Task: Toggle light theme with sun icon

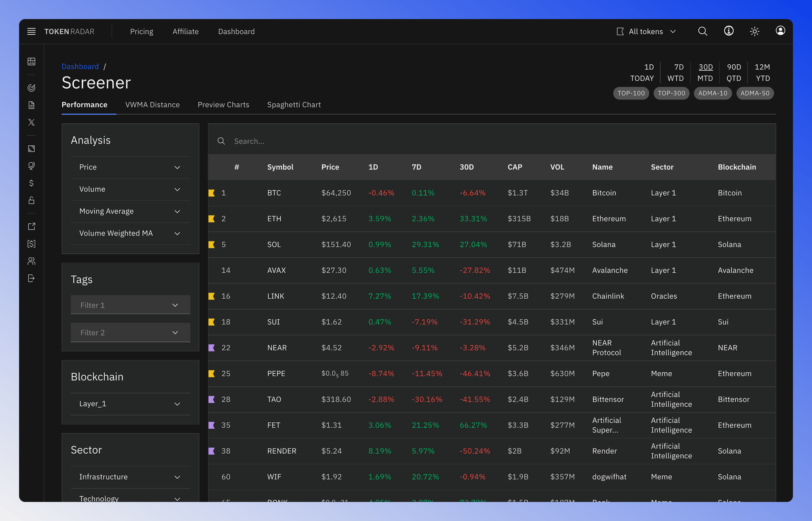Action: coord(754,31)
